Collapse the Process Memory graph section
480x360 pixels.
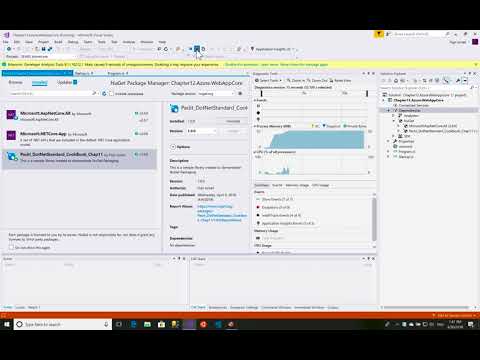(255, 126)
